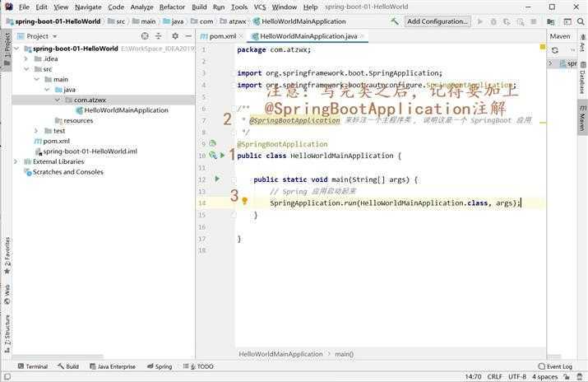Select spring-boot-01-HelloWorld.iml file
Screen dimensions: 588x382
click(x=86, y=151)
